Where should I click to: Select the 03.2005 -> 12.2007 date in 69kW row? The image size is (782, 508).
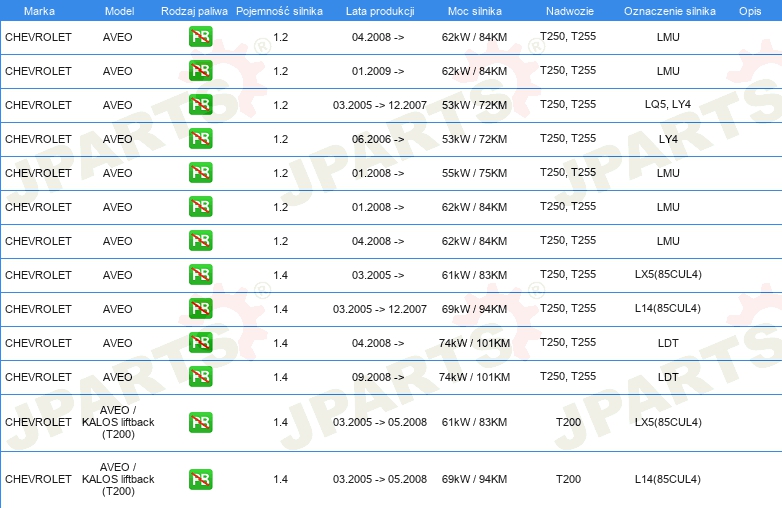click(x=380, y=309)
